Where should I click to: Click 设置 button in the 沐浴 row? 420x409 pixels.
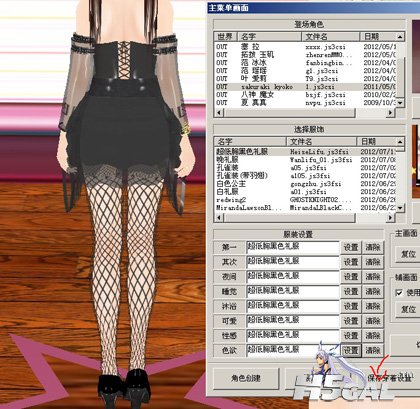click(x=351, y=306)
